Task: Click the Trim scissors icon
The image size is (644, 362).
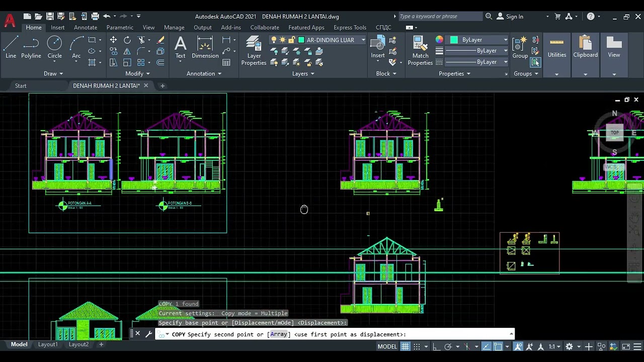Action: [141, 40]
